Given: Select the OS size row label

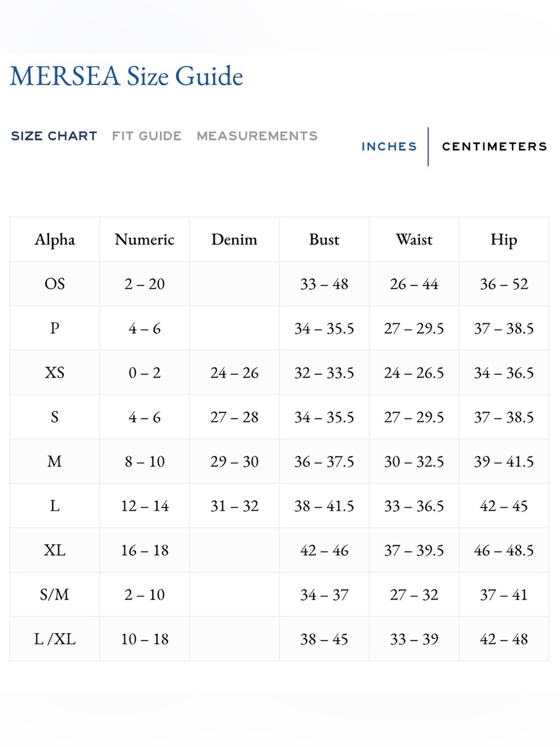Looking at the screenshot, I should click(x=55, y=284).
